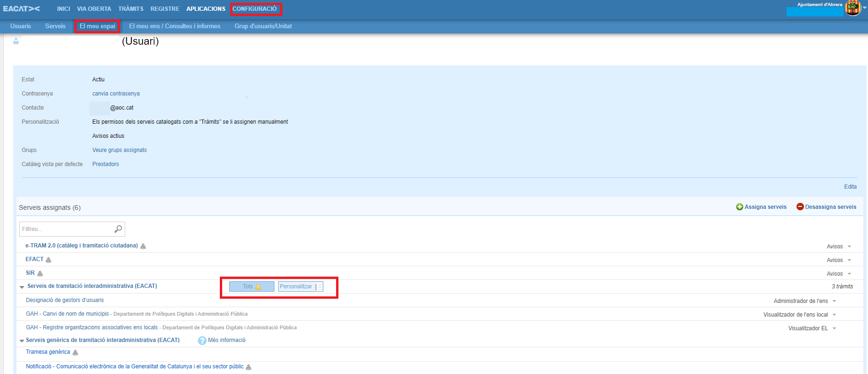
Task: Click bell icon next to Tramesa genèrica
Action: (75, 352)
